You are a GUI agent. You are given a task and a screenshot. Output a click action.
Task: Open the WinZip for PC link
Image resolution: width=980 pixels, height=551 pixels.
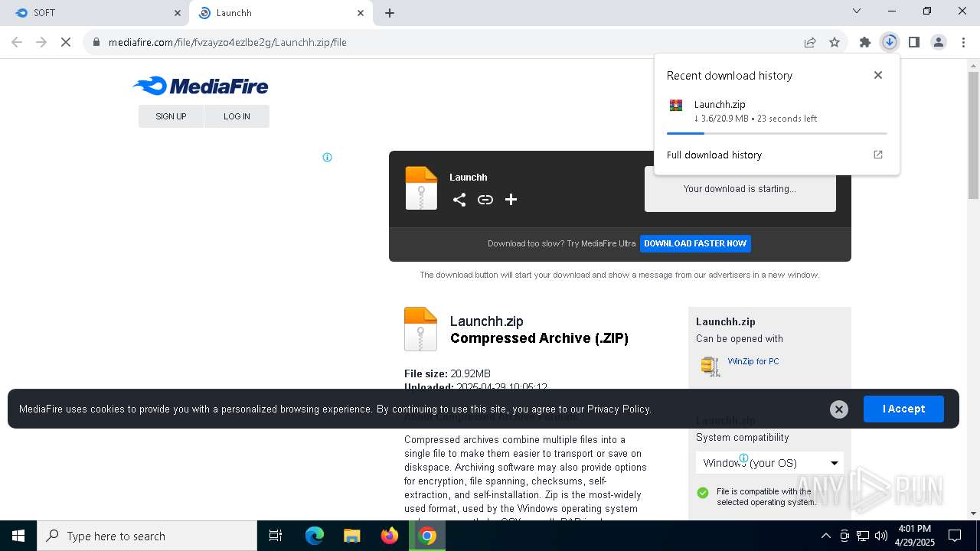753,361
